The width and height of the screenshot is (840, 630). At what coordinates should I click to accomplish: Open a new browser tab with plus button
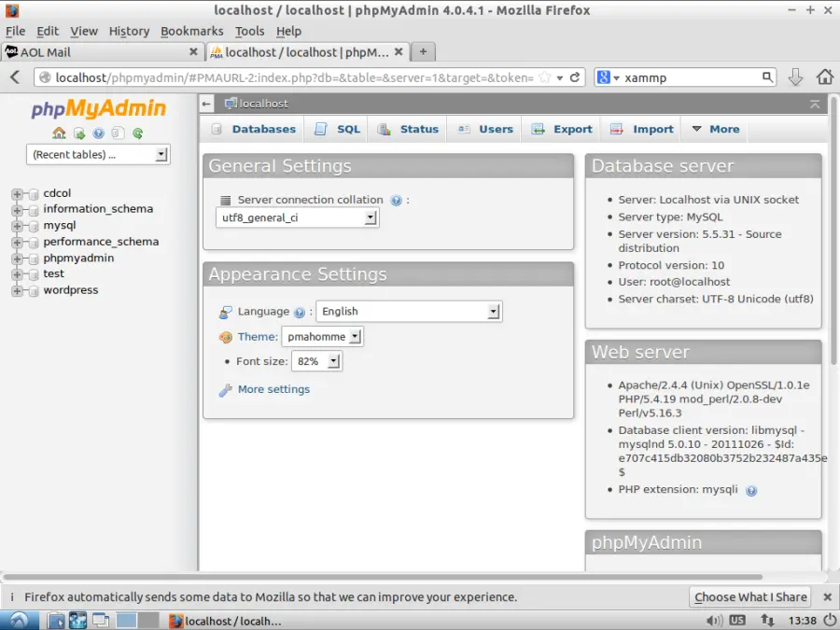click(423, 52)
